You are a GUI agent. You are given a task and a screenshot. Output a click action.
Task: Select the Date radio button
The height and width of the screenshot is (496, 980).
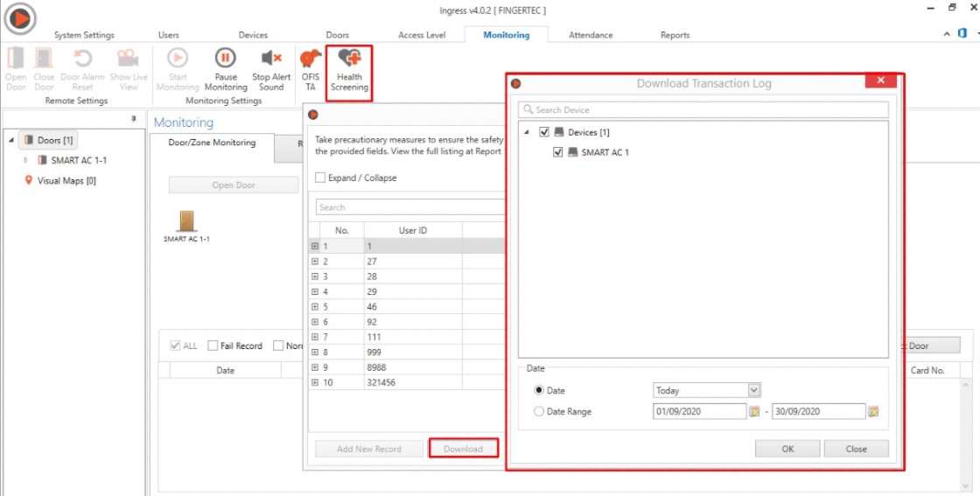pos(539,390)
